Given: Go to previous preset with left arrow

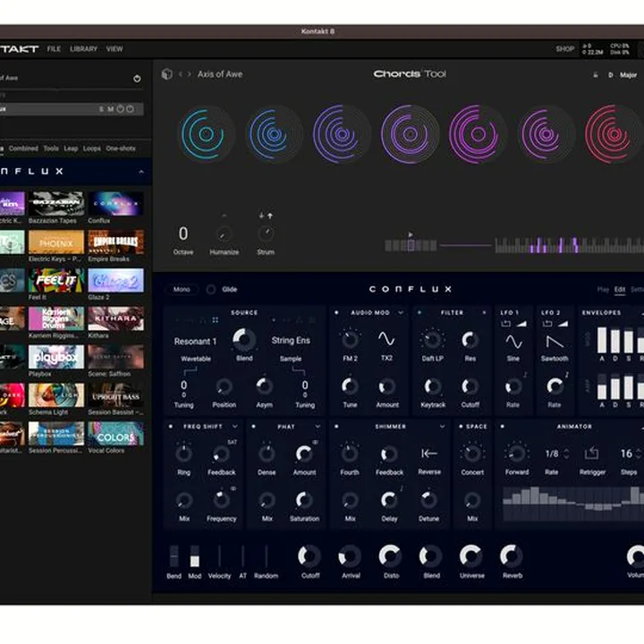Looking at the screenshot, I should click(x=181, y=74).
